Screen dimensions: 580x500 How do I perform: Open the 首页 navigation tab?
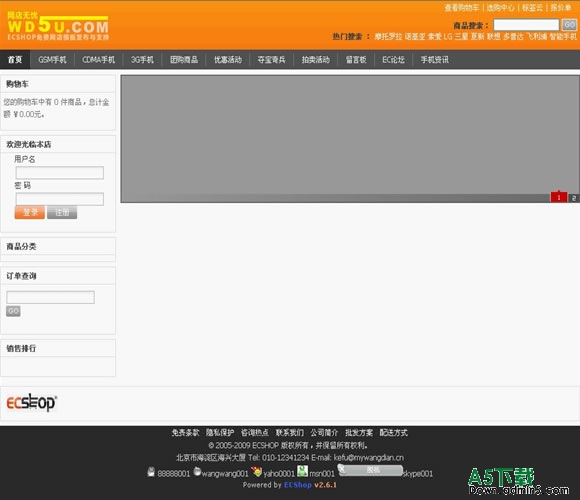click(15, 60)
